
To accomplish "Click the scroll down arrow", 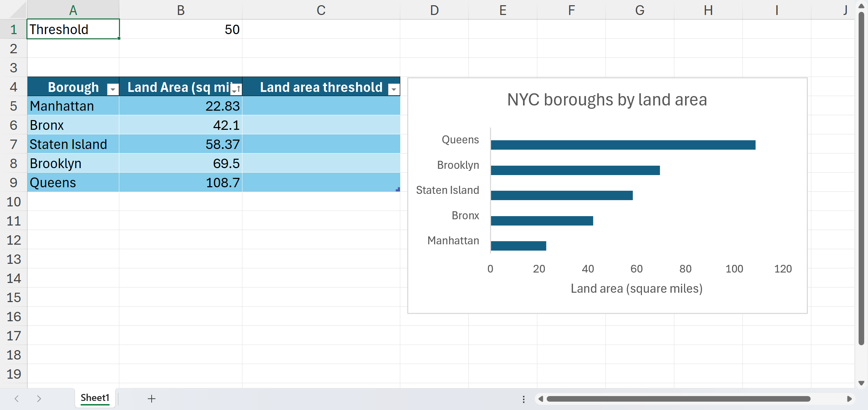I will (x=861, y=383).
